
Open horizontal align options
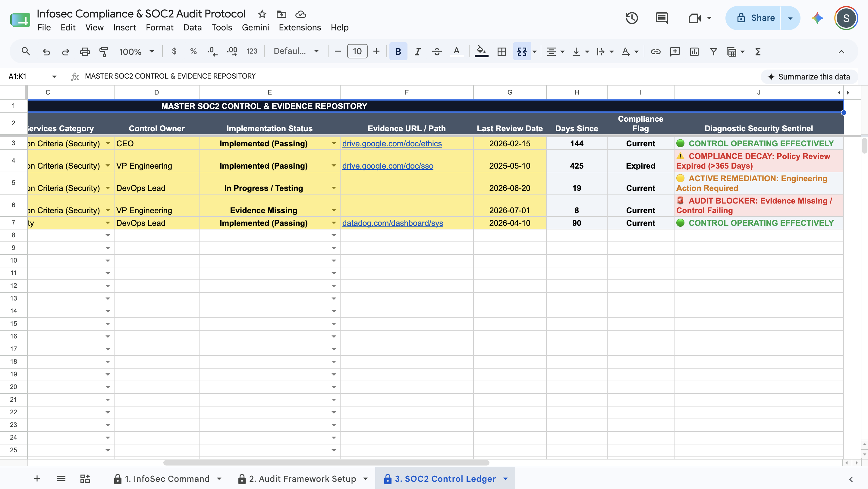click(555, 51)
